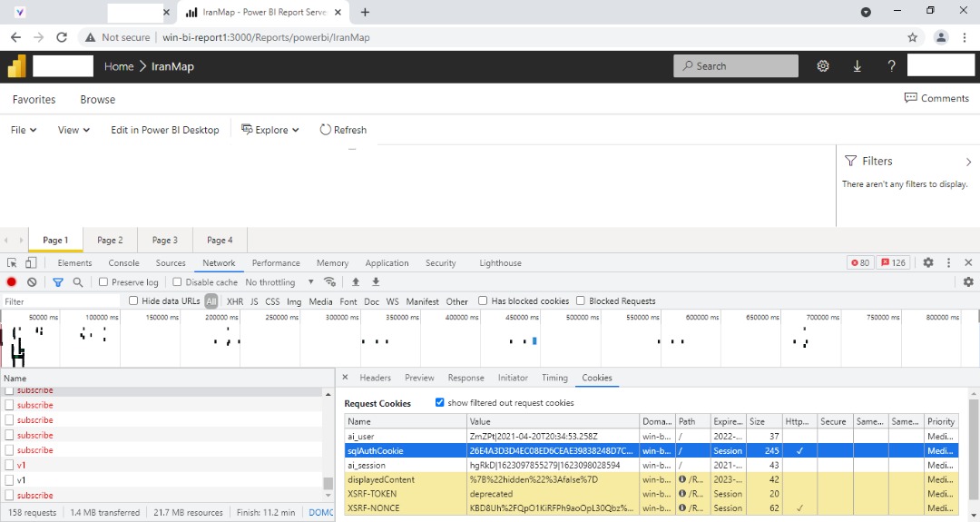The height and width of the screenshot is (522, 980).
Task: Select XHR request type filter
Action: [x=235, y=301]
